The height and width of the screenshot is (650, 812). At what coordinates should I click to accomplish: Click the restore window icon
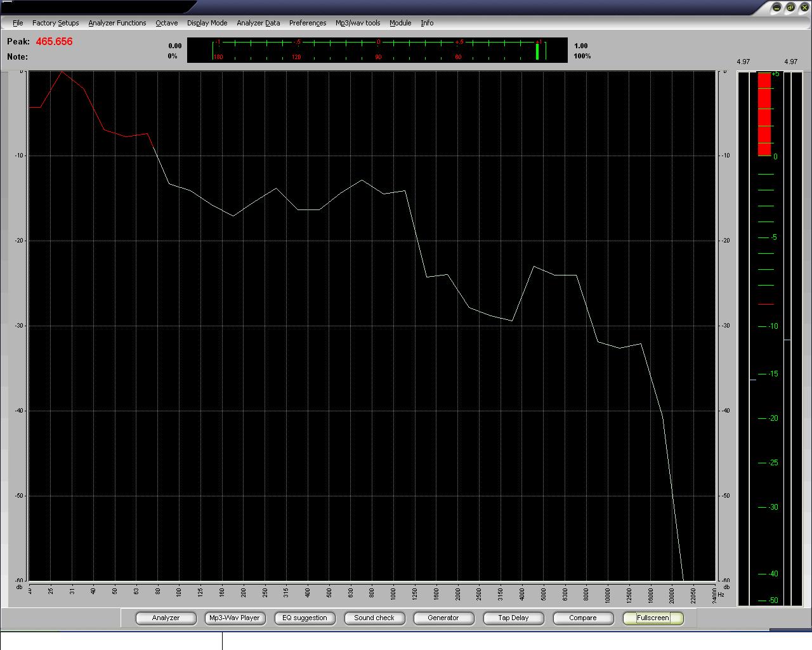coord(790,8)
